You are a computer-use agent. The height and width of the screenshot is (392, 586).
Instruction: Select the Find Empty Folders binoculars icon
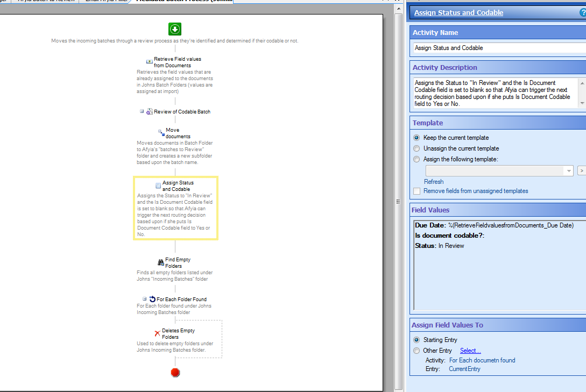pyautogui.click(x=161, y=262)
